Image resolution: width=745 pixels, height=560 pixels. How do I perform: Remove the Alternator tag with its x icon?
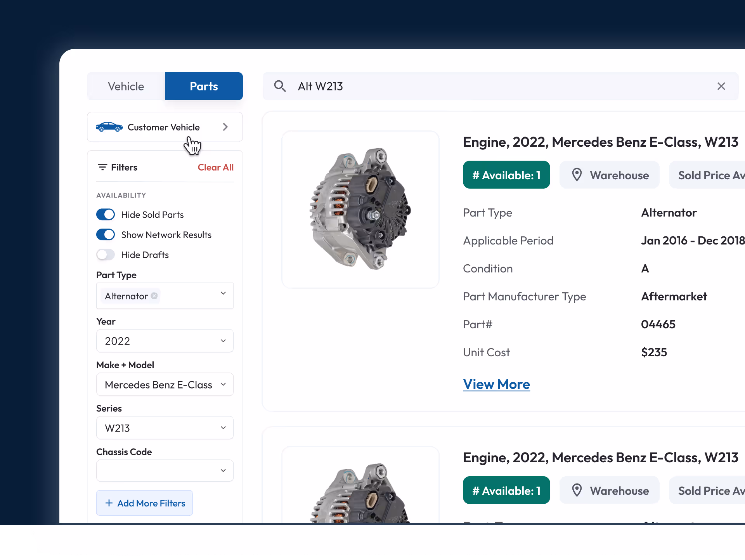pyautogui.click(x=154, y=296)
